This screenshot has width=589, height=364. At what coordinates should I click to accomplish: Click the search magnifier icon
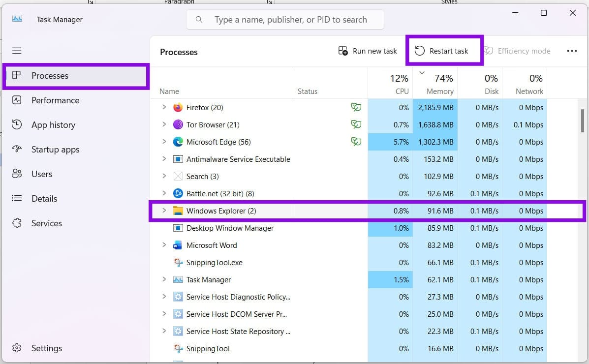click(x=199, y=20)
